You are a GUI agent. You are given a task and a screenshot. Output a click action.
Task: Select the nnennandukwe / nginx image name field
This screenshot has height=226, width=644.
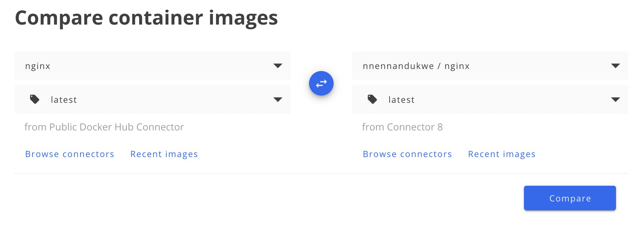[x=490, y=66]
